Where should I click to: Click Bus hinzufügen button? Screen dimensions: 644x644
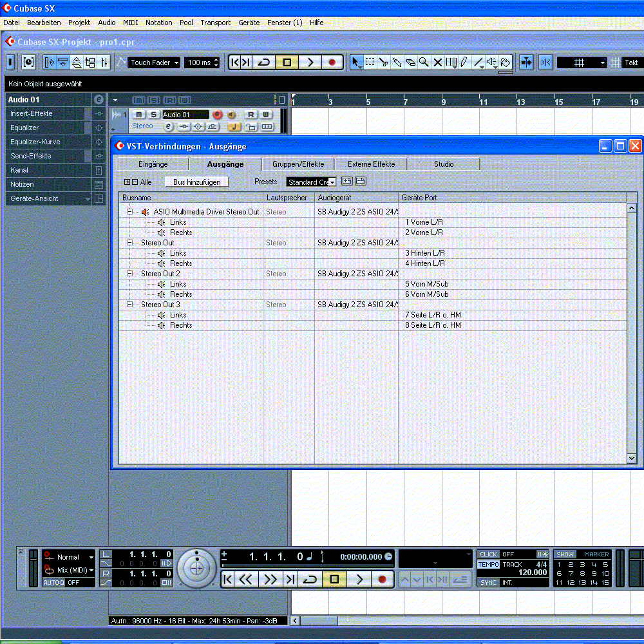[196, 182]
